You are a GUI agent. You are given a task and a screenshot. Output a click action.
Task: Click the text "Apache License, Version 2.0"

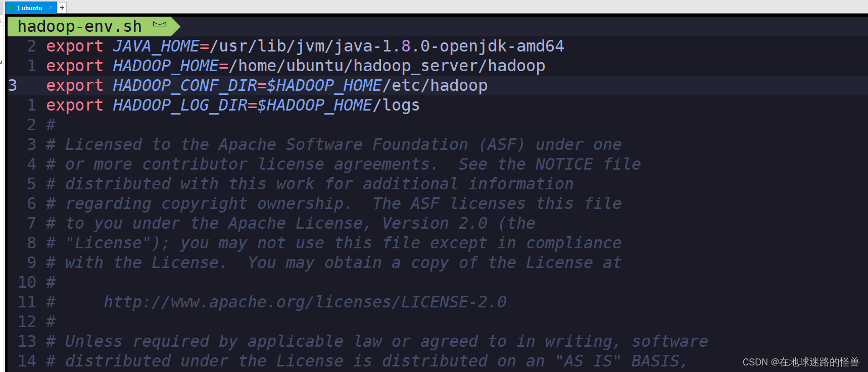358,223
